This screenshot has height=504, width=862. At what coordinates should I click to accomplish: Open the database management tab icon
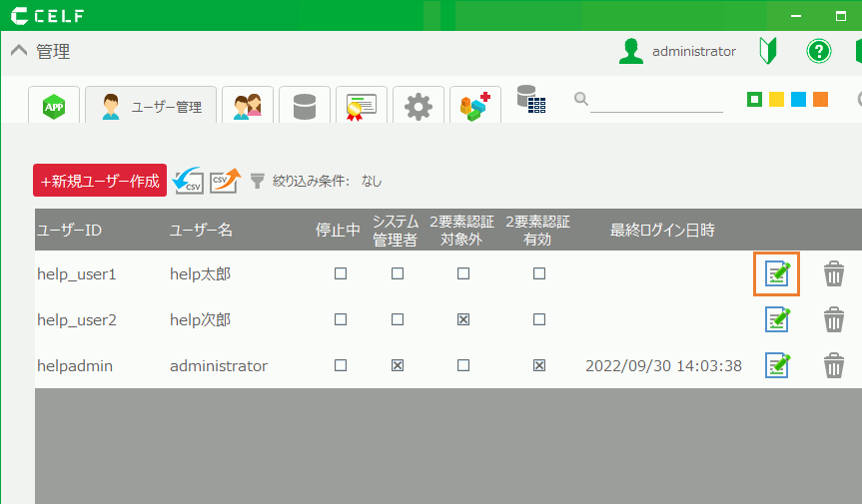pyautogui.click(x=305, y=106)
